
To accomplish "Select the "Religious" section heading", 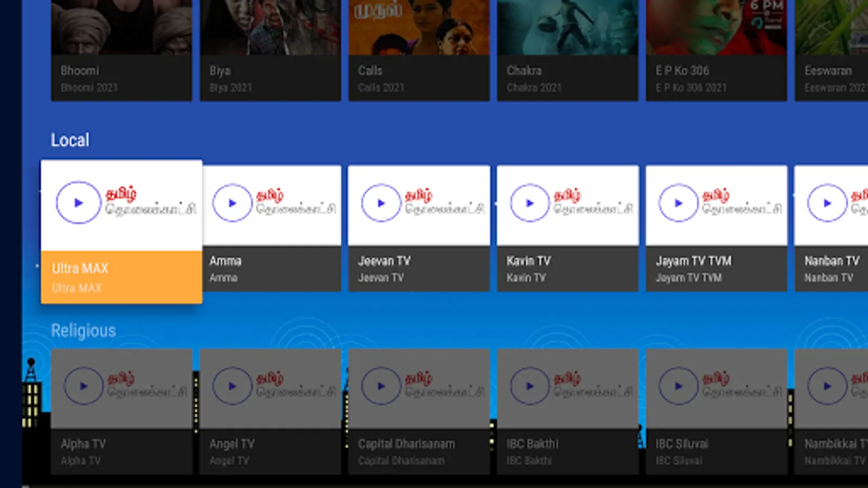I will [84, 331].
